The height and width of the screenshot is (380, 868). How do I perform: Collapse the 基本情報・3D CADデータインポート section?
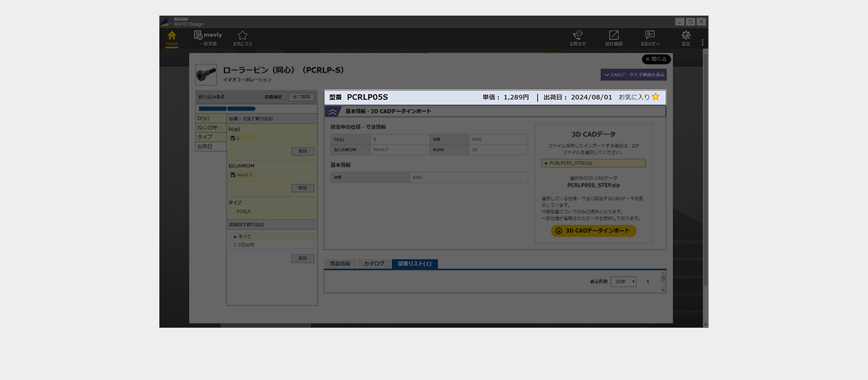[333, 111]
